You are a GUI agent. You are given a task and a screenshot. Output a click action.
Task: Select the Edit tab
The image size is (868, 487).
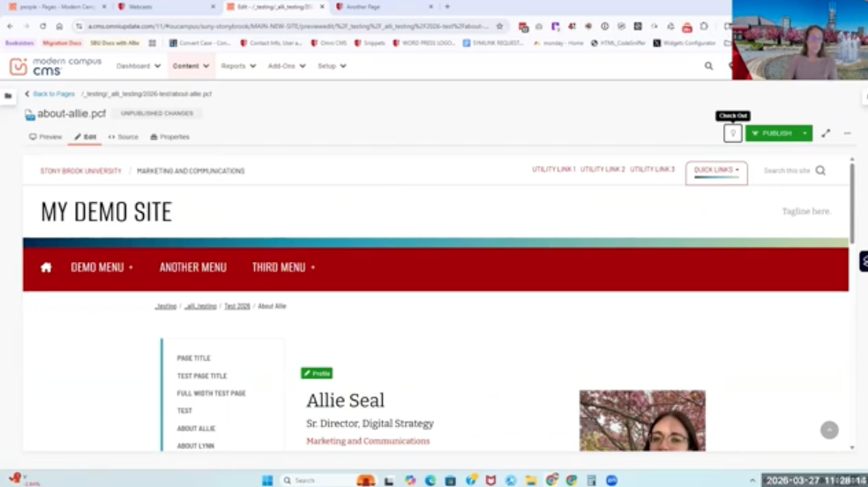86,137
